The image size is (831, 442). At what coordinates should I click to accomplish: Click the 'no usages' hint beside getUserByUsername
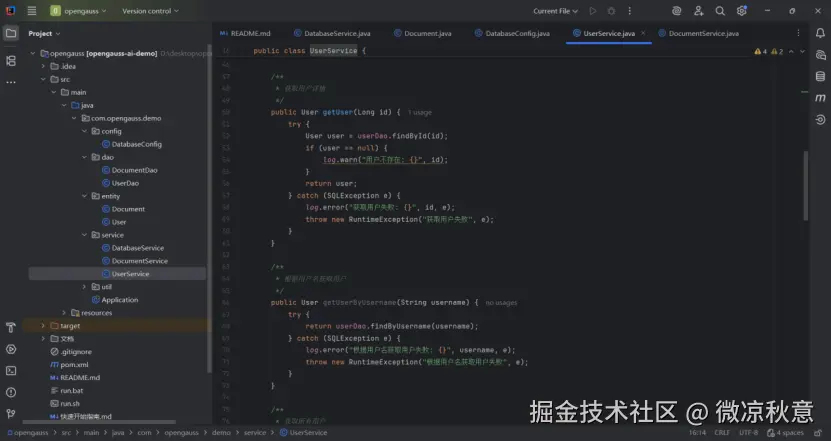coord(501,303)
